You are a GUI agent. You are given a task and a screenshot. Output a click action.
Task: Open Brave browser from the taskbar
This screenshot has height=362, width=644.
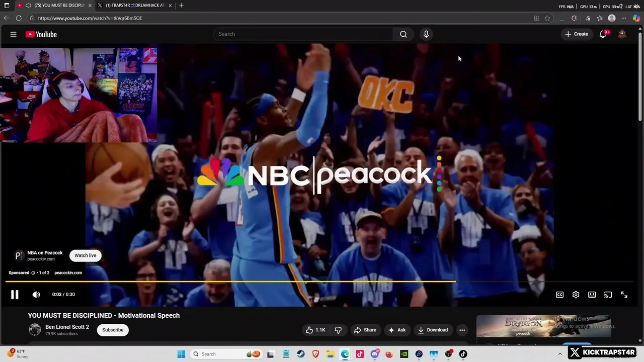pyautogui.click(x=315, y=354)
